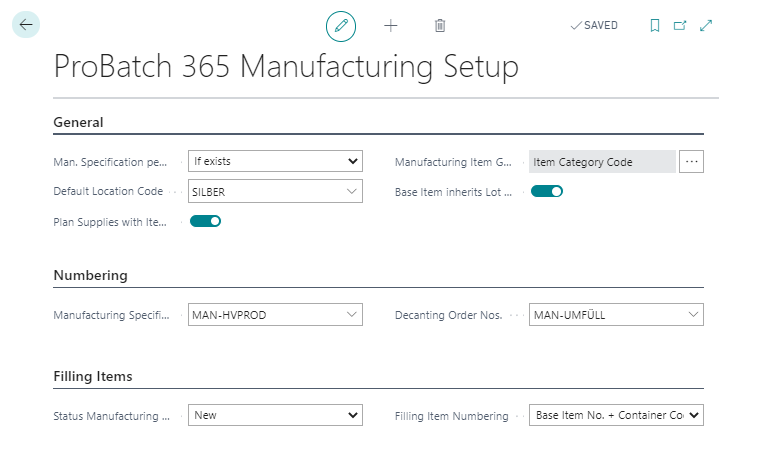
Task: Click the pencil edit icon
Action: tap(341, 26)
